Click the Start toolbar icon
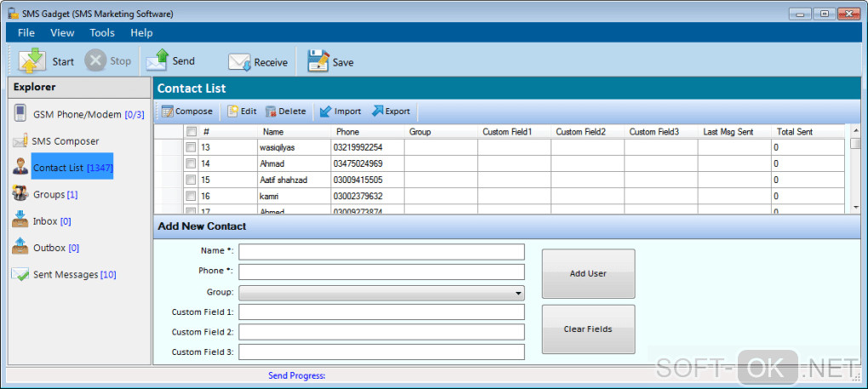This screenshot has width=868, height=389. (31, 61)
